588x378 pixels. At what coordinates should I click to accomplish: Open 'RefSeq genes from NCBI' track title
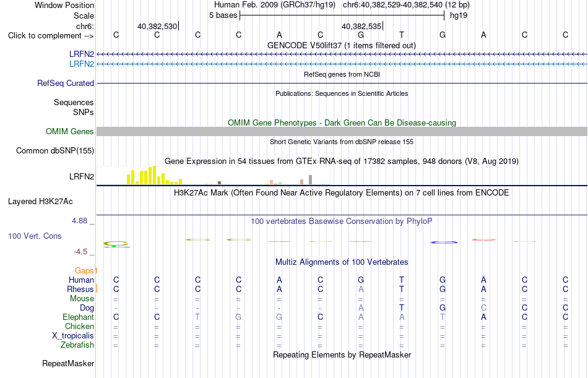pos(342,74)
